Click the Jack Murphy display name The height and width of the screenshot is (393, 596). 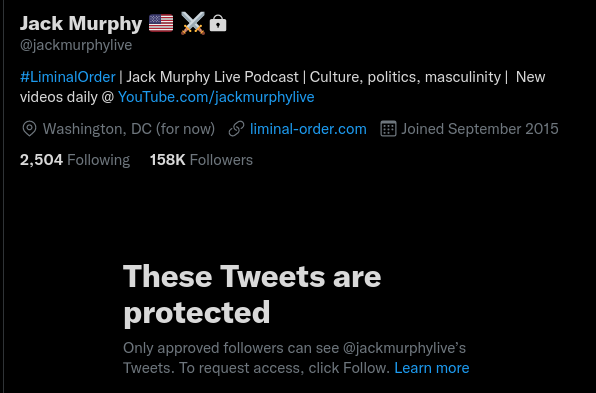[x=81, y=24]
